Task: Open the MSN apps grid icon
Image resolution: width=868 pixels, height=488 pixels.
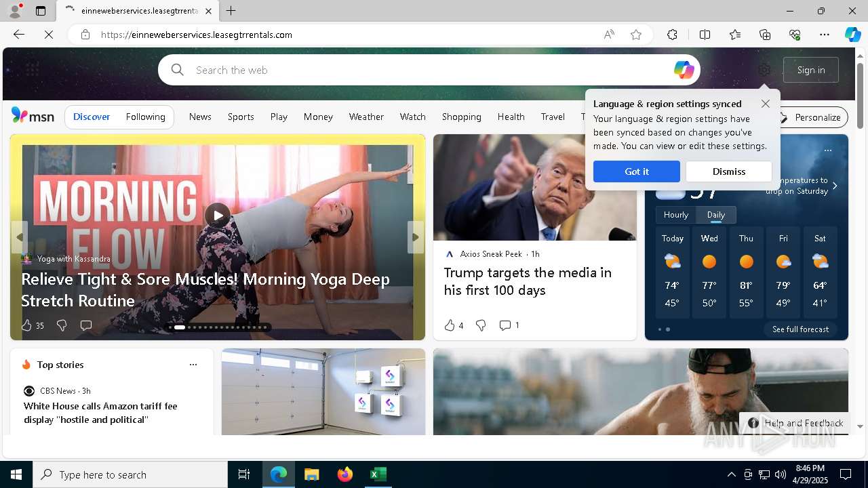Action: 33,69
